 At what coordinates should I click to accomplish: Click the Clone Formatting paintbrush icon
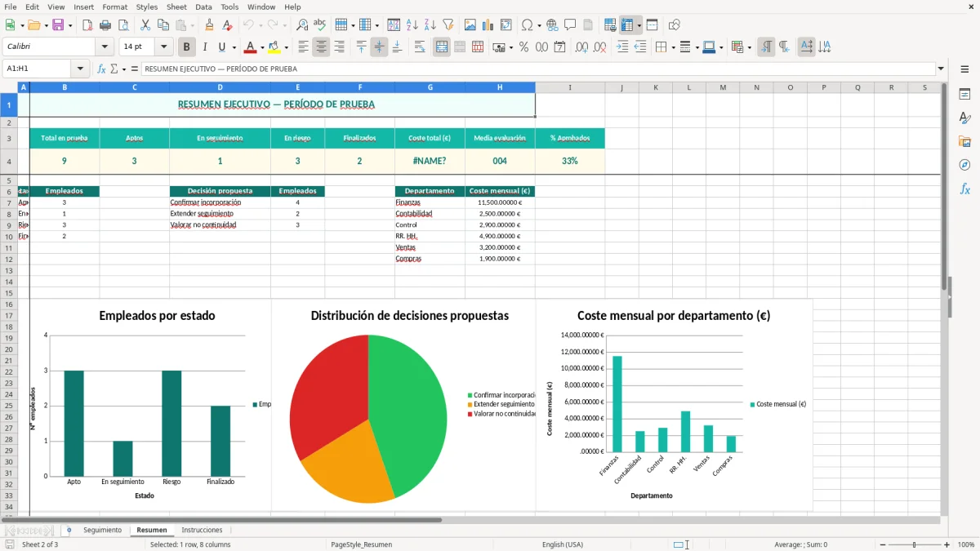click(x=209, y=25)
